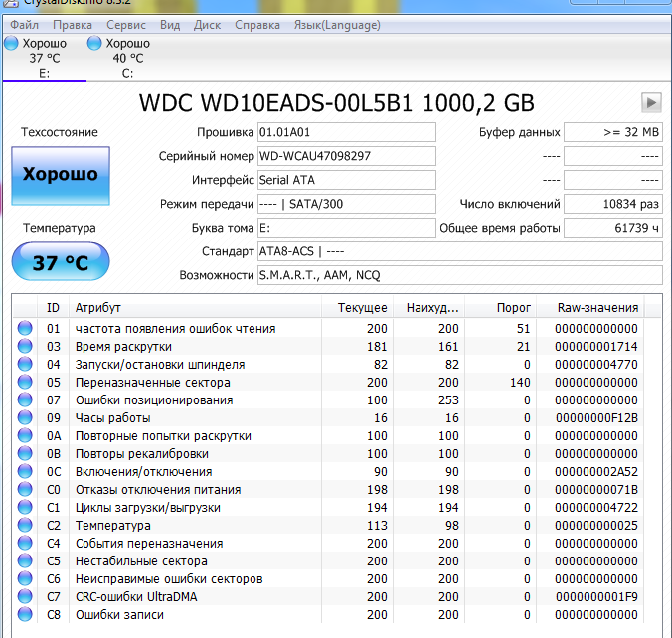The image size is (672, 638).
Task: Open the Правка menu
Action: coord(73,25)
